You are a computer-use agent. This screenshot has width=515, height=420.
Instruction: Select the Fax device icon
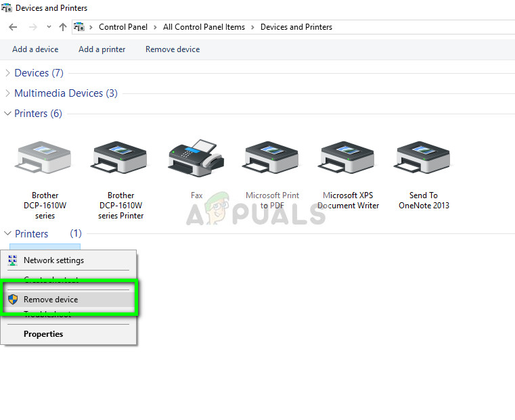(x=196, y=158)
